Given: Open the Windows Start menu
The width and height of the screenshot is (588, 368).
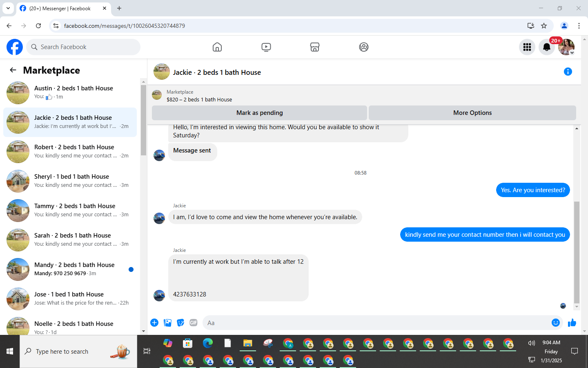Looking at the screenshot, I should coord(10,351).
